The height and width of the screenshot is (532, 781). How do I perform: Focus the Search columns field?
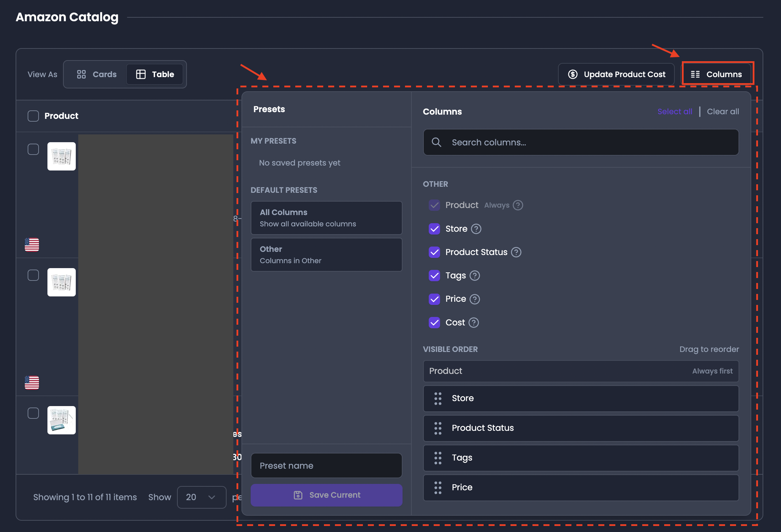point(581,142)
